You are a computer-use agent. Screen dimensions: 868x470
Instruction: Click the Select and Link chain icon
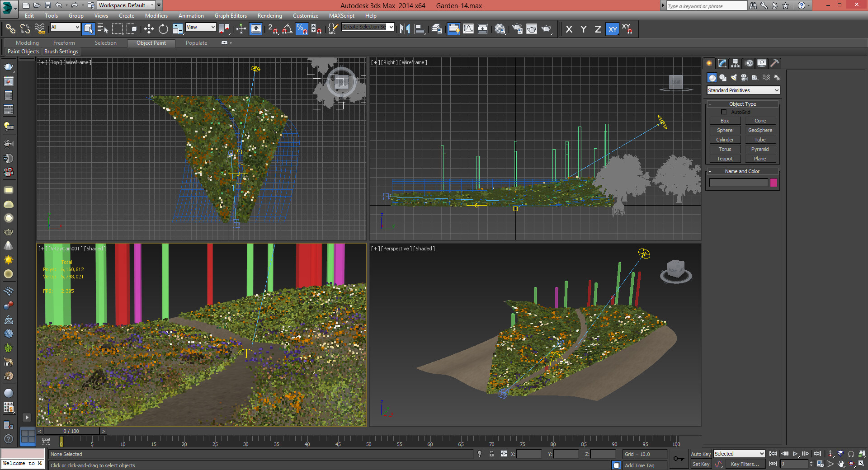(10, 29)
